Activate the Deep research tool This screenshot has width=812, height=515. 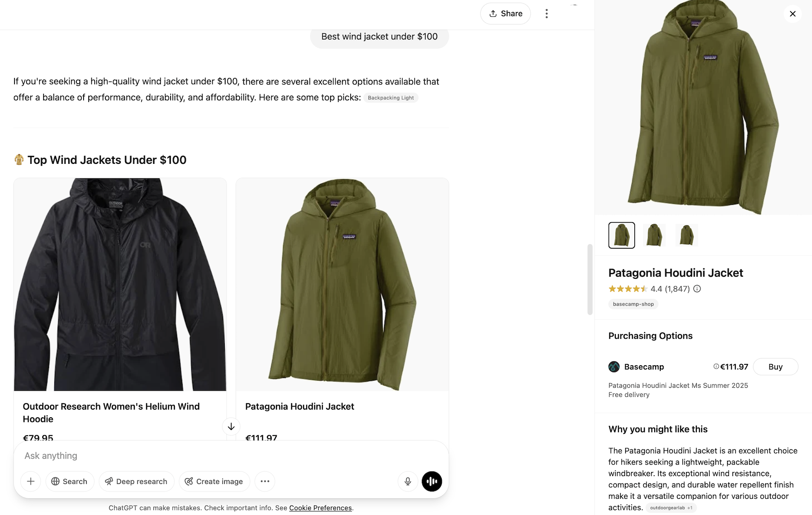click(x=136, y=481)
